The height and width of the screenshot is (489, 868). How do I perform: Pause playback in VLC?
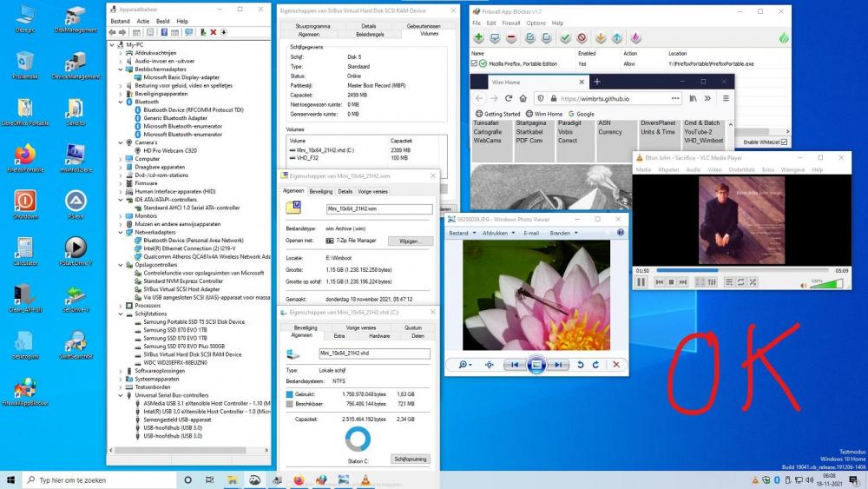point(641,282)
